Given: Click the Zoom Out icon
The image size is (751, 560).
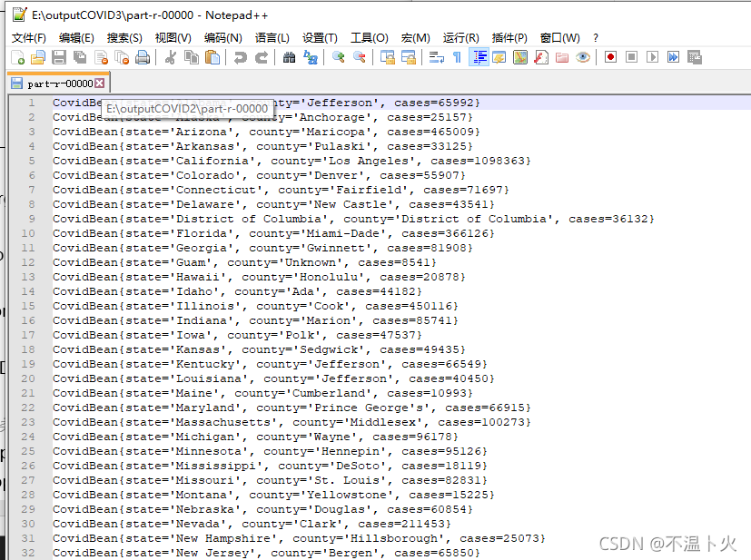Looking at the screenshot, I should tap(360, 57).
